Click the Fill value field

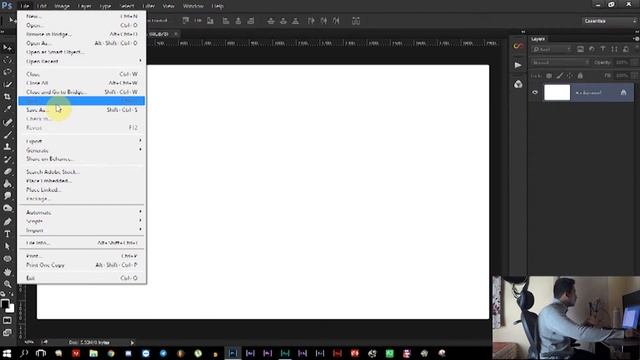pos(622,76)
